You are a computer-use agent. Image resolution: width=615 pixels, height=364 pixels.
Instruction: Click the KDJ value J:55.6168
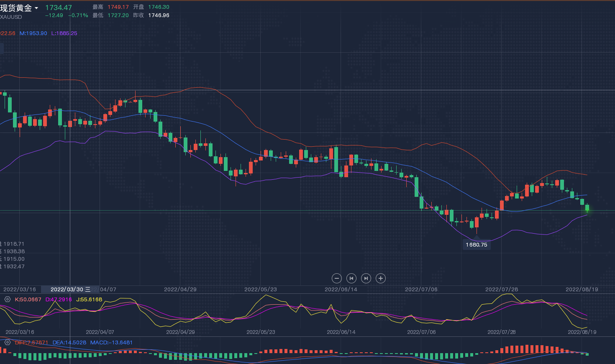point(89,300)
